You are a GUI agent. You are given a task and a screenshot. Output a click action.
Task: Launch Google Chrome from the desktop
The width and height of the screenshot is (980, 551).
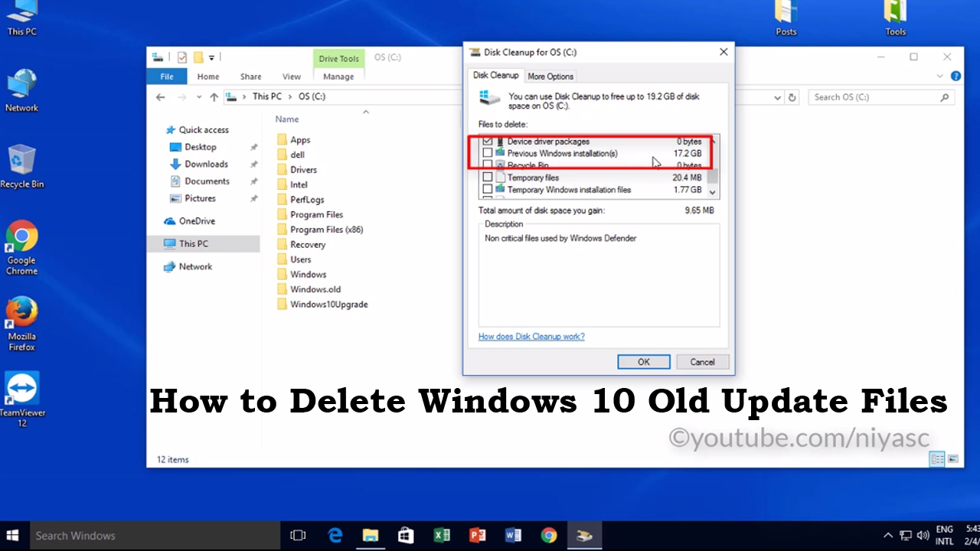pos(21,247)
